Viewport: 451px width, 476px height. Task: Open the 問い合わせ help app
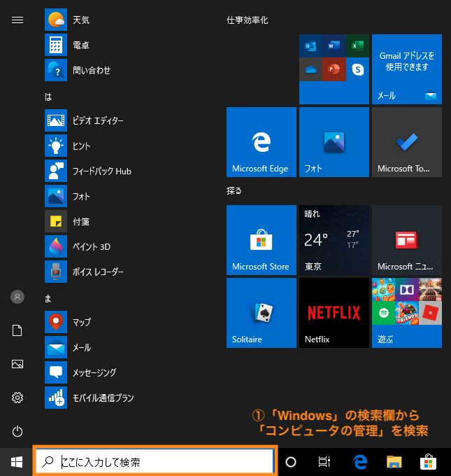(78, 71)
